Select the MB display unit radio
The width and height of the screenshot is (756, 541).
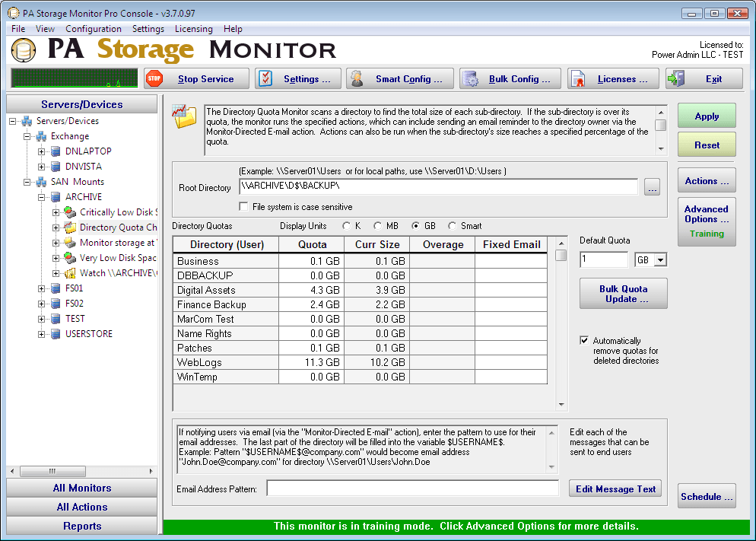point(377,226)
